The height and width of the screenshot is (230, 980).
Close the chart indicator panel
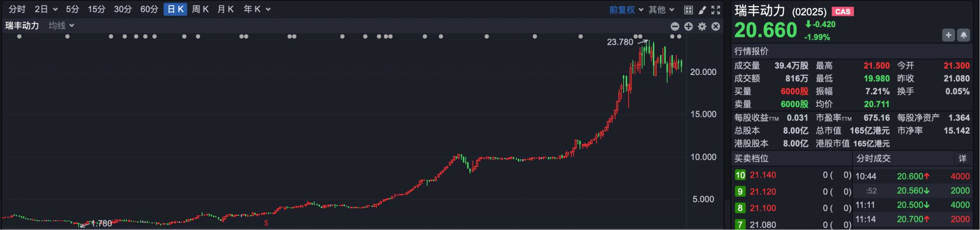(716, 27)
